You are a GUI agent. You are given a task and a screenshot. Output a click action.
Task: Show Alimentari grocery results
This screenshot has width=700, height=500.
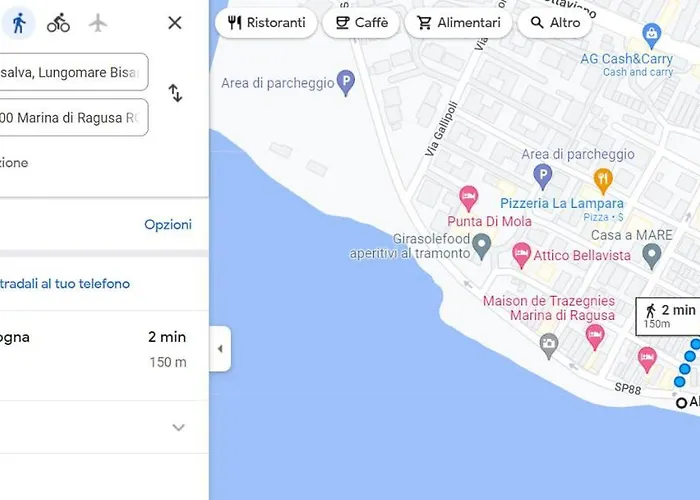coord(458,23)
